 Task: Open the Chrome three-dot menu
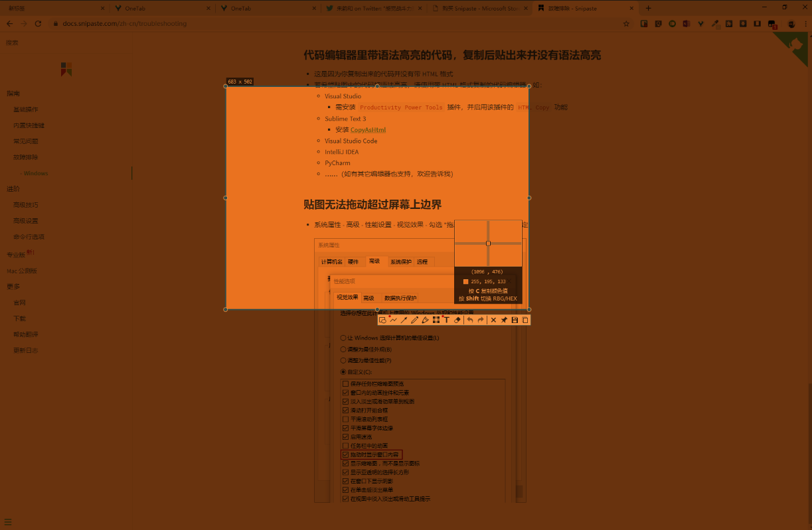click(805, 23)
